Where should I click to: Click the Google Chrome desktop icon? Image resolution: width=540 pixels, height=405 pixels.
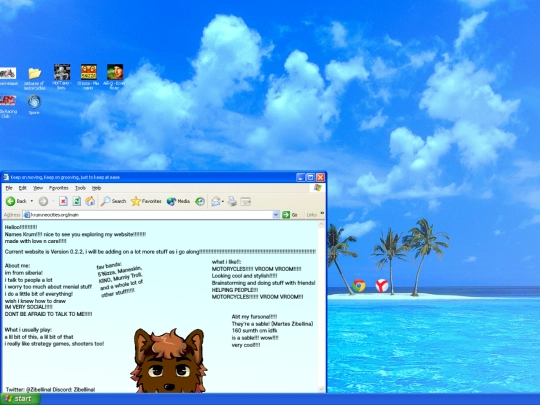pyautogui.click(x=359, y=286)
